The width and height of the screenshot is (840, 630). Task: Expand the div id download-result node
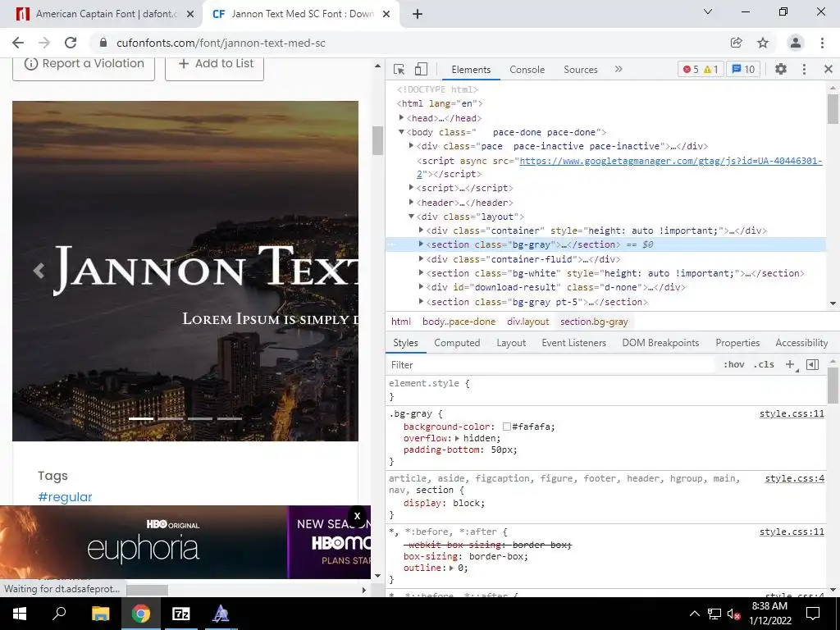point(421,287)
